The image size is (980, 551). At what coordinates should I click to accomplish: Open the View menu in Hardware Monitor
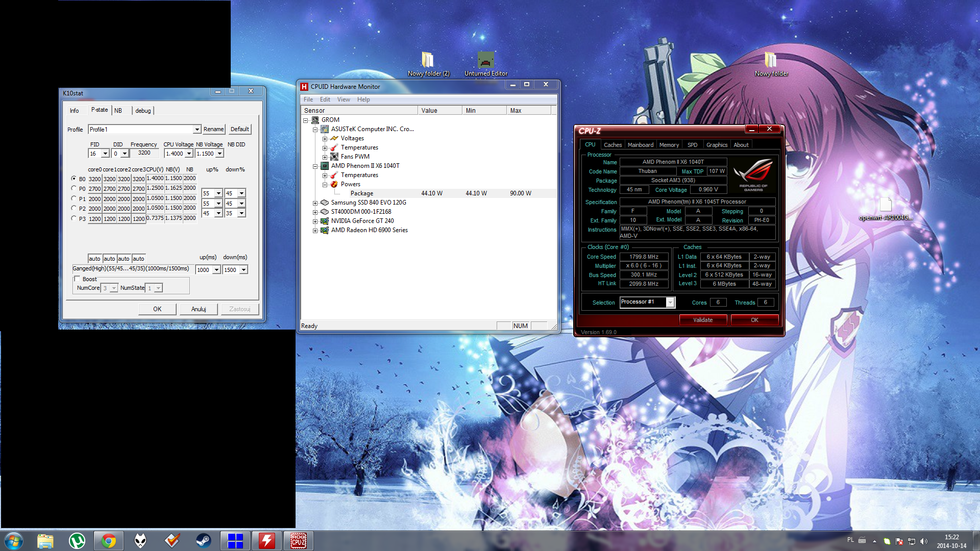tap(344, 99)
